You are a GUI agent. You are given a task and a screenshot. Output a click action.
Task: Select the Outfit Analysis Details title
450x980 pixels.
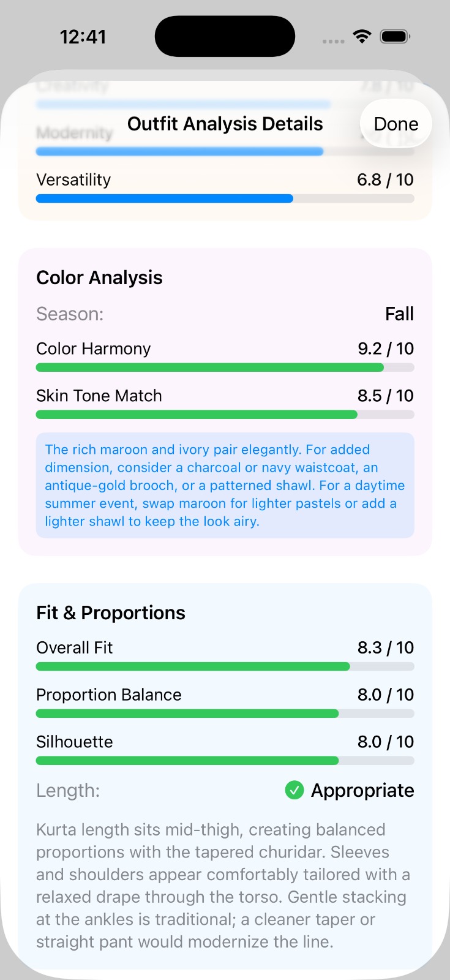click(x=225, y=123)
